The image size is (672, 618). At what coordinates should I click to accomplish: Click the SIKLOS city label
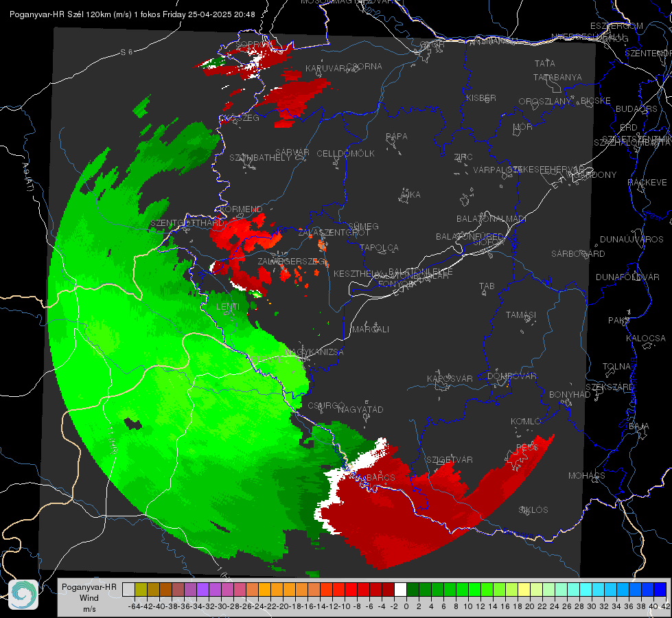click(x=533, y=510)
